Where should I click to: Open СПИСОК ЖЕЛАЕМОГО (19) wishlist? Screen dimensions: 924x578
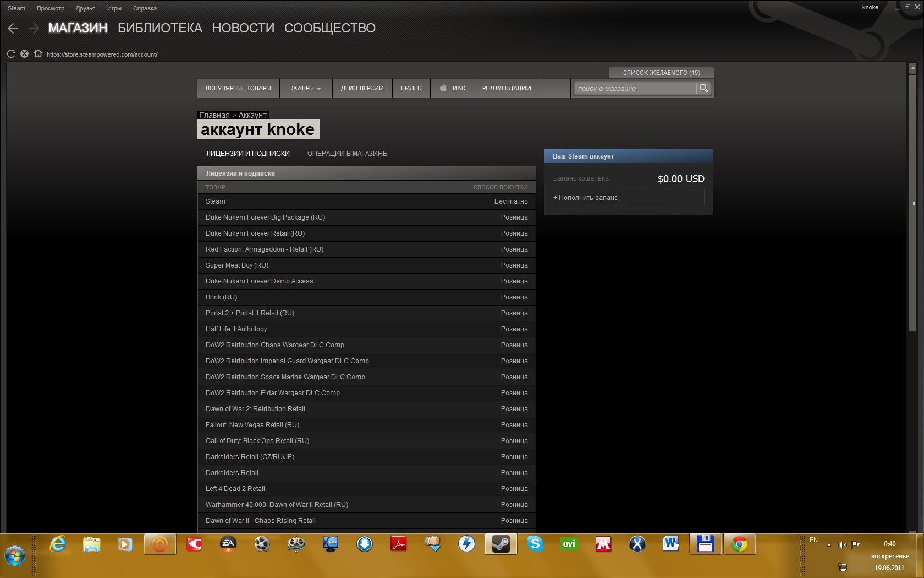pos(662,73)
